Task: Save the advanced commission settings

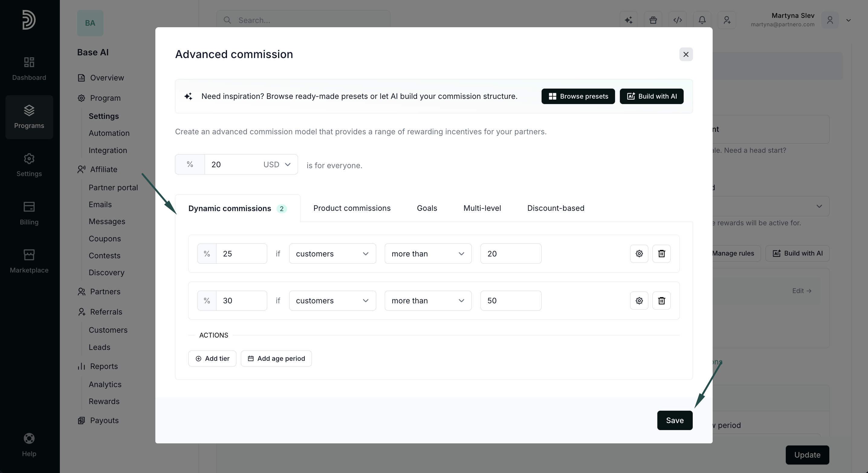Action: (675, 420)
